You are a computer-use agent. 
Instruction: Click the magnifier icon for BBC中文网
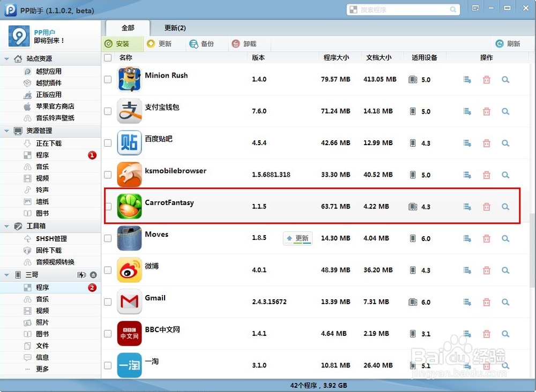[505, 334]
